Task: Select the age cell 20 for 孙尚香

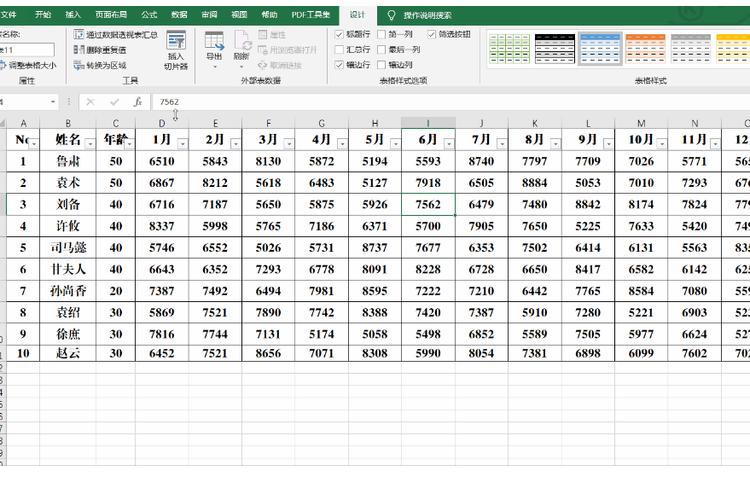Action: click(x=116, y=290)
